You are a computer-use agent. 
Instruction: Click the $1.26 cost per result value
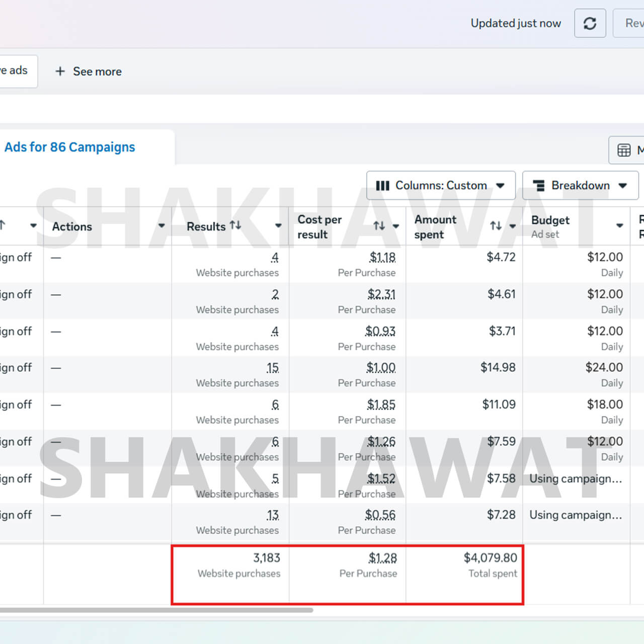381,442
